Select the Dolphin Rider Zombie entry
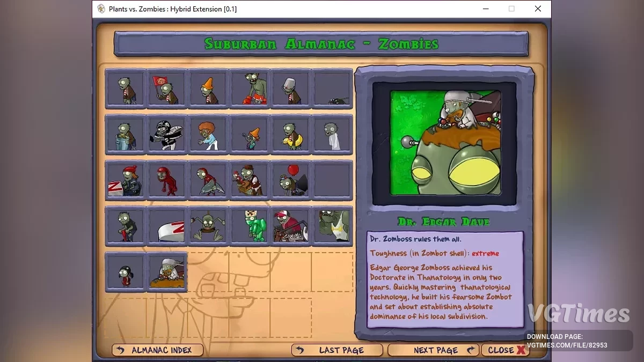 [208, 181]
